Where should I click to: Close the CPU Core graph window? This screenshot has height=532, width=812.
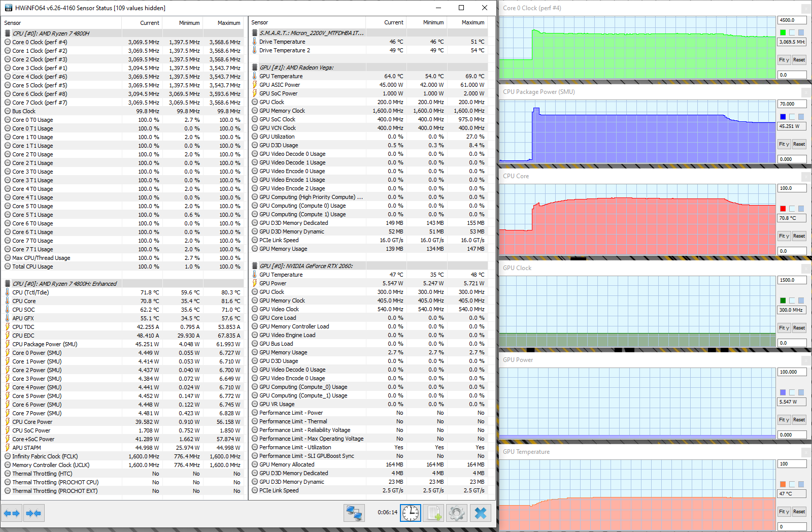tap(806, 176)
